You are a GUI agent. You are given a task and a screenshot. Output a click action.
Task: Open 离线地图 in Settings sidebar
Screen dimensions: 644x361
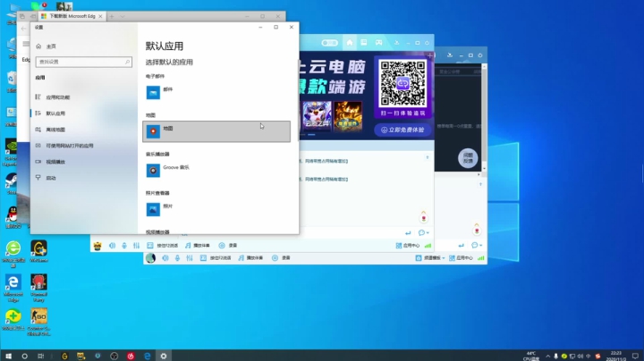[x=50, y=130]
